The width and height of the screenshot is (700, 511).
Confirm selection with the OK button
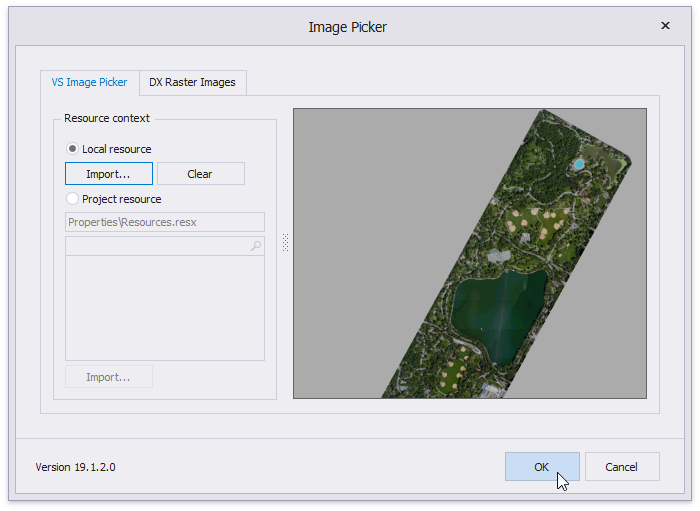(x=541, y=467)
